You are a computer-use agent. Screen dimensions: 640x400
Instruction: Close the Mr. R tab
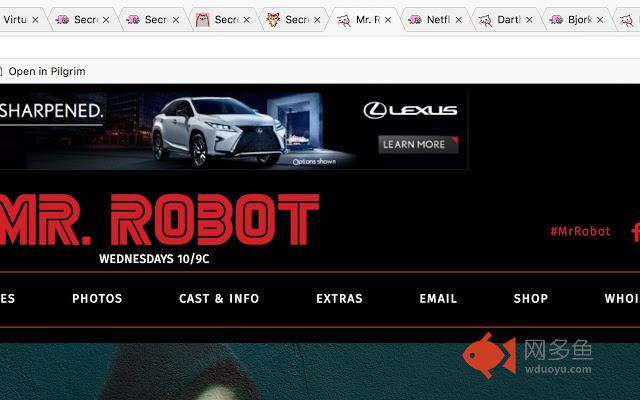tap(388, 20)
